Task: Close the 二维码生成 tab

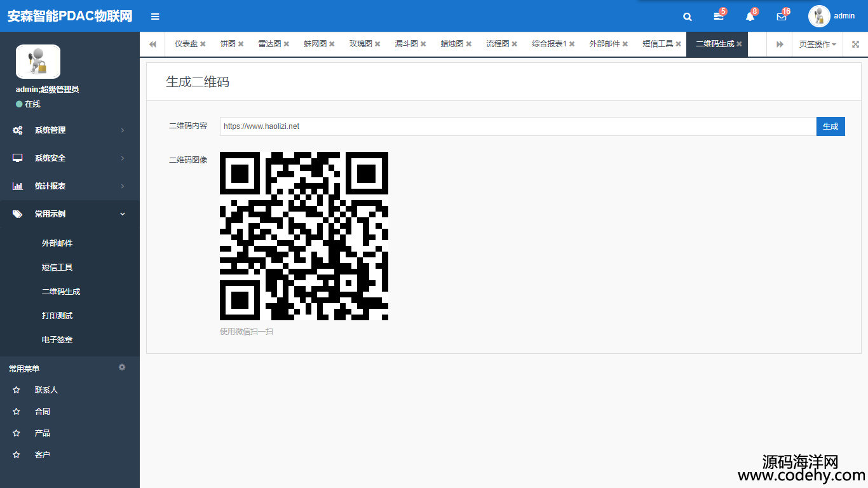Action: (739, 44)
